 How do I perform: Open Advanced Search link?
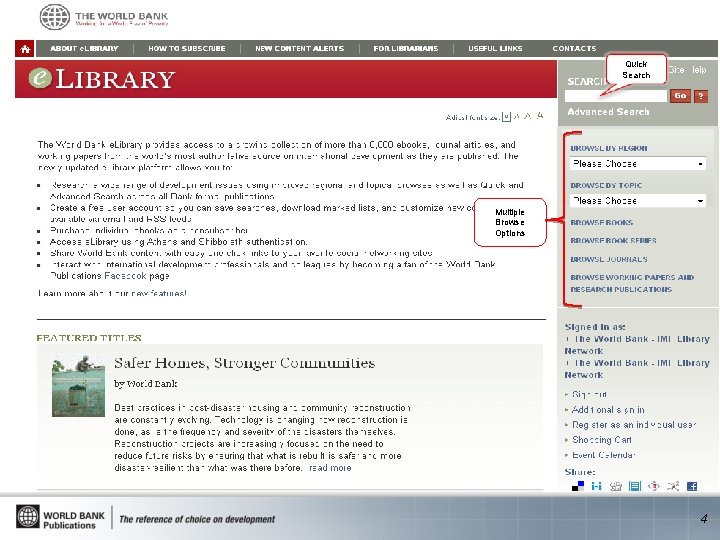coord(608,112)
